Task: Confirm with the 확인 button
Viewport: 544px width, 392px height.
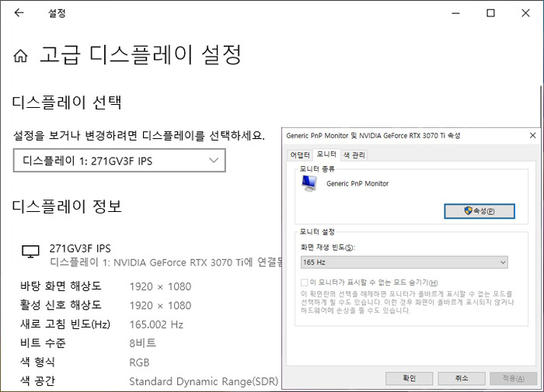Action: click(x=409, y=379)
